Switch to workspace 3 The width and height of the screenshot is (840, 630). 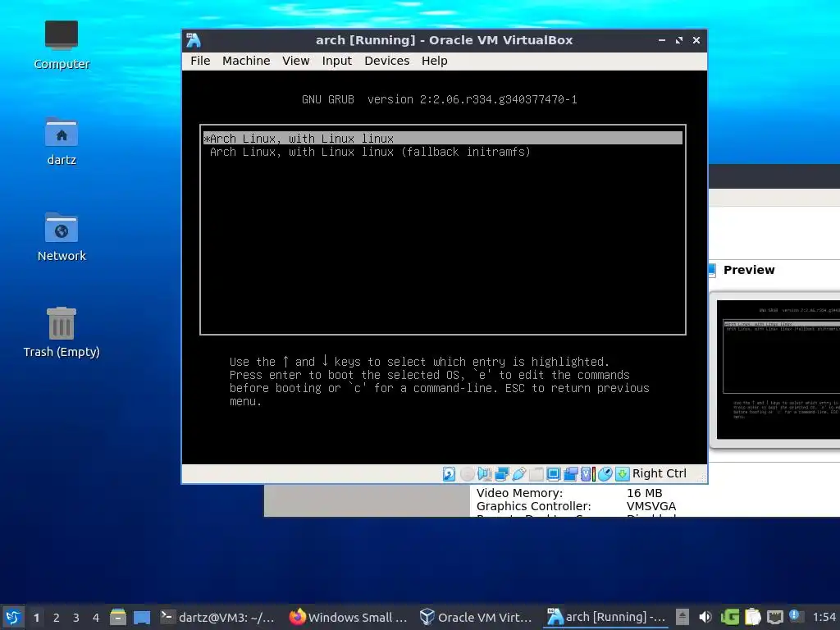pos(76,618)
